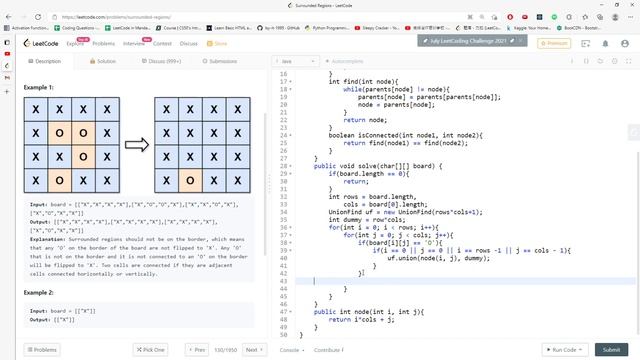This screenshot has width=640, height=360.
Task: Open the Interview menu item
Action: [x=134, y=43]
